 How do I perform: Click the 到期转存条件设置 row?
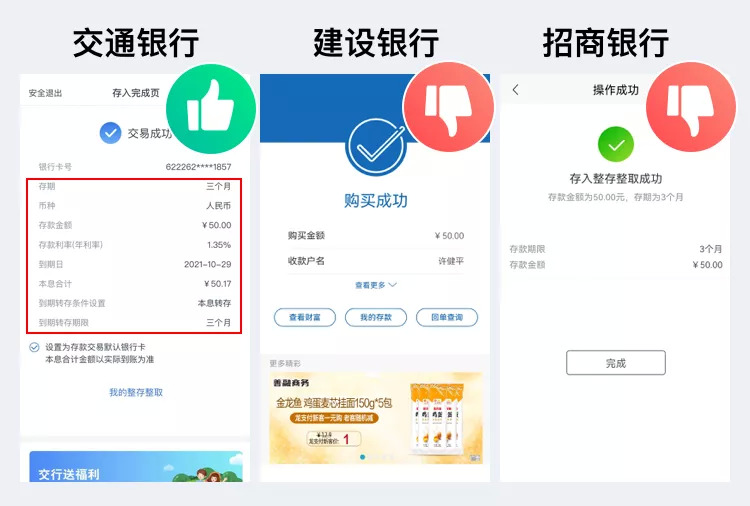click(x=134, y=303)
